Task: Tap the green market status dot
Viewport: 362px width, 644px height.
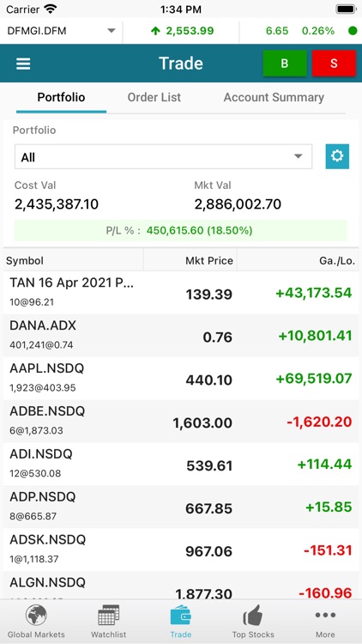Action: 353,31
